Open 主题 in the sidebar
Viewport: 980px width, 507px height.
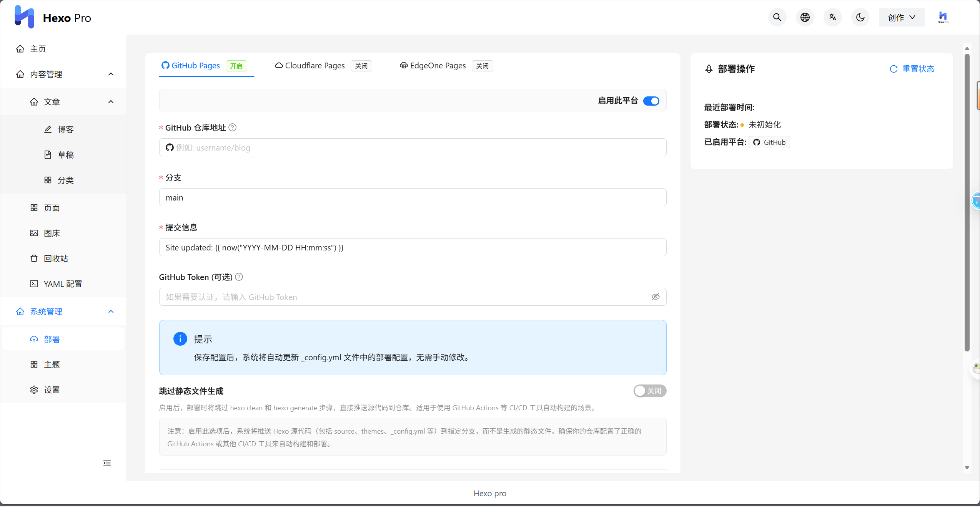tap(64, 365)
